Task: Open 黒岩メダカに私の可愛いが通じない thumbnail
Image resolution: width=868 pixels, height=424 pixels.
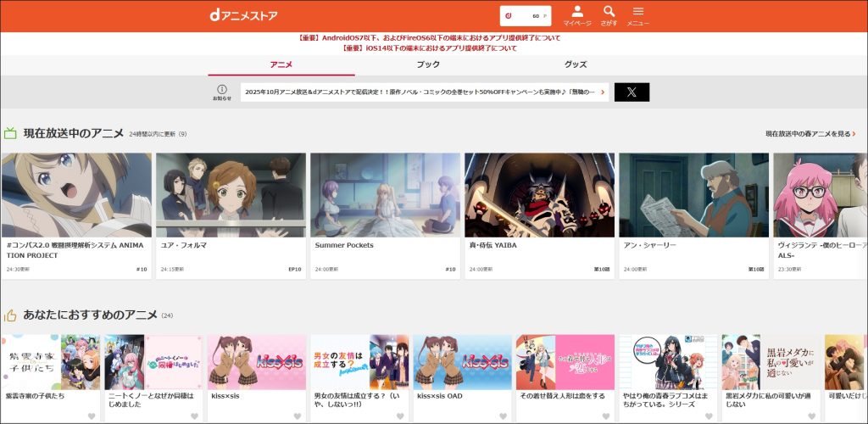Action: pyautogui.click(x=771, y=362)
